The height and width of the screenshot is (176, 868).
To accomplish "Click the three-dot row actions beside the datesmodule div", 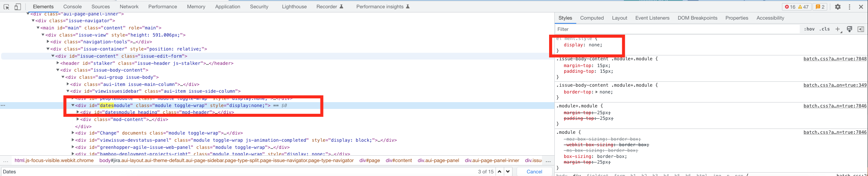I will click(3, 106).
